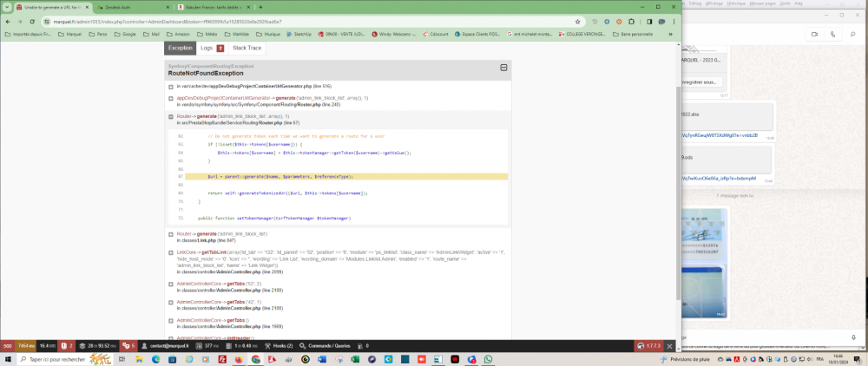Open the Twig panel showing 377 ms
Image resolution: width=868 pixels, height=366 pixels.
click(x=207, y=346)
